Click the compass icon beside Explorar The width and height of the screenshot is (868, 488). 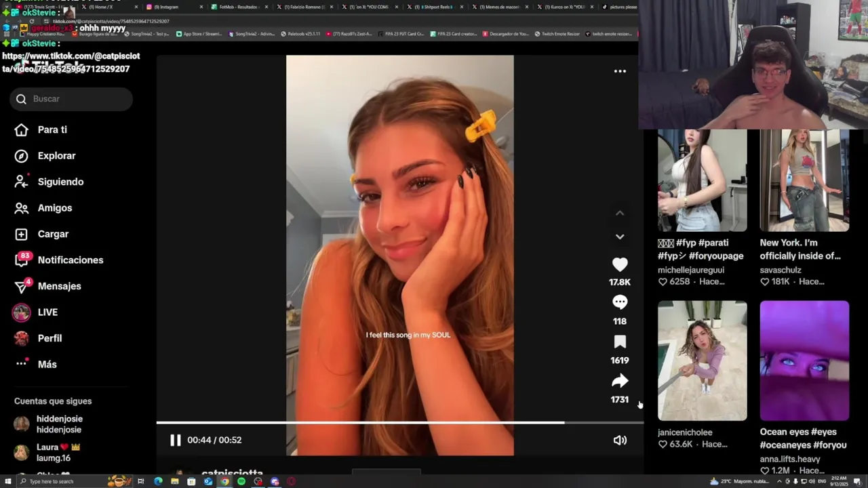pyautogui.click(x=22, y=156)
